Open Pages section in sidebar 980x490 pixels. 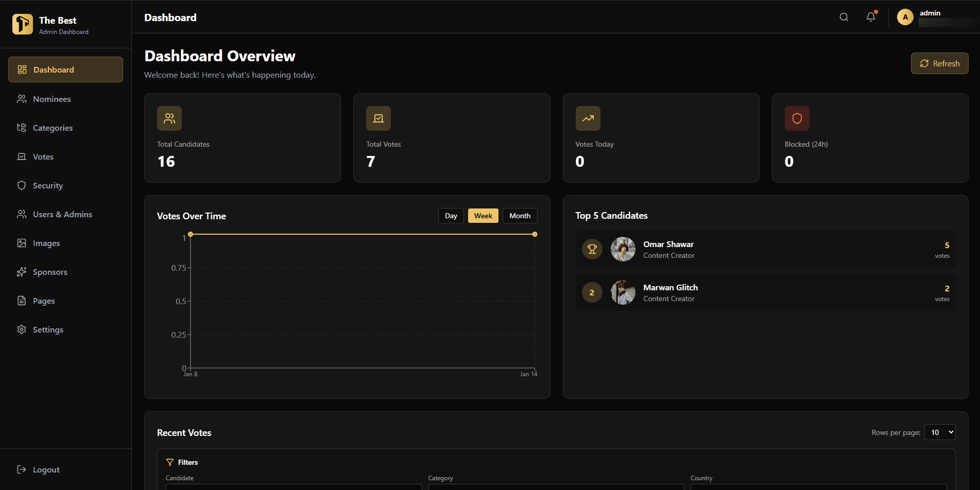tap(65, 301)
